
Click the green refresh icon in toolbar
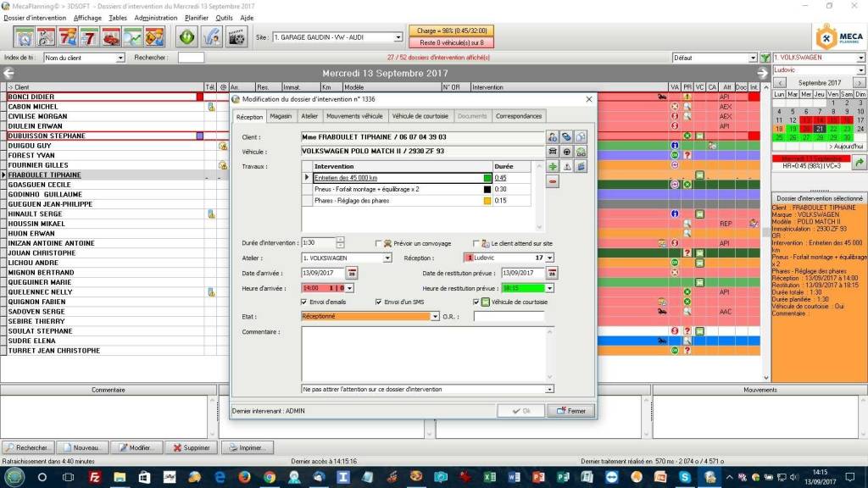coord(186,37)
